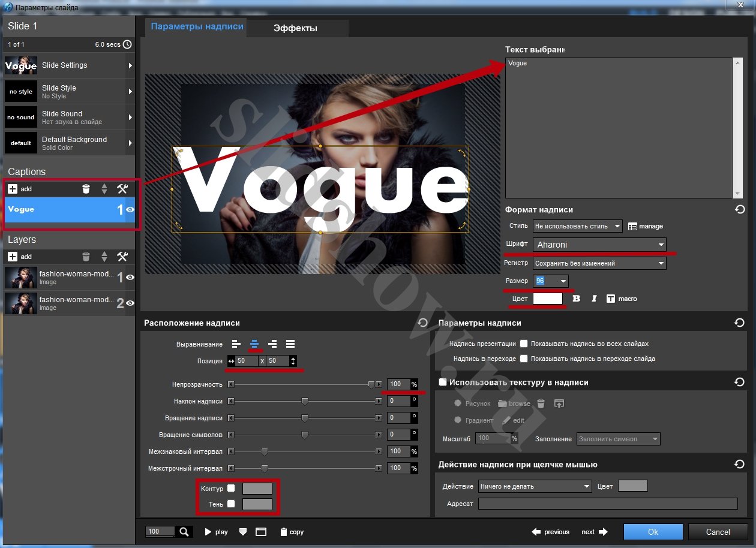Go to next slide
Image resolution: width=756 pixels, height=548 pixels.
coord(595,532)
